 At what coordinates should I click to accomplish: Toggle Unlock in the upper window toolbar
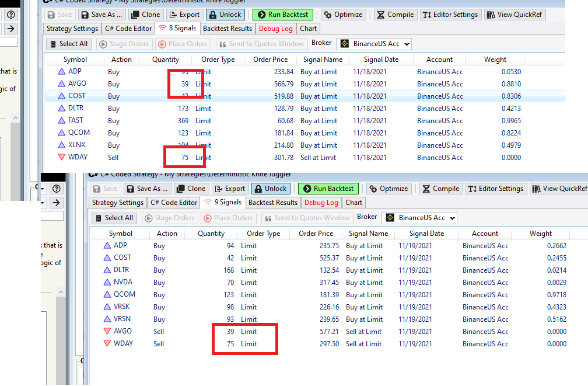tap(225, 15)
